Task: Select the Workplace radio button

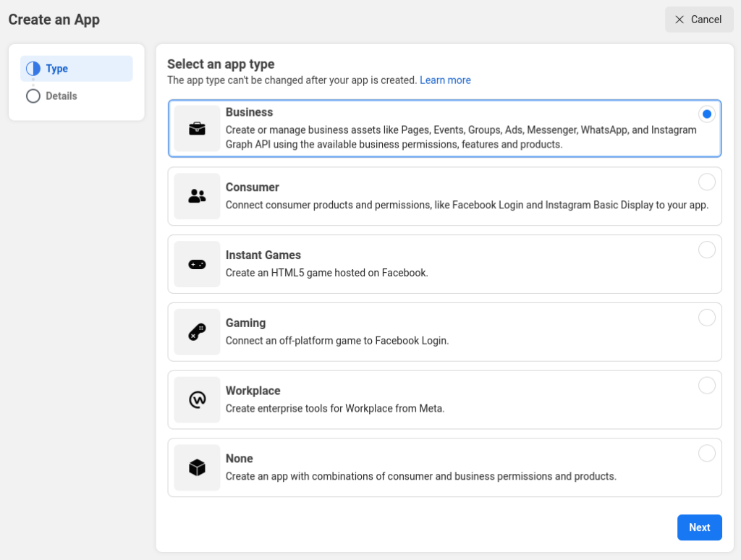Action: point(706,386)
